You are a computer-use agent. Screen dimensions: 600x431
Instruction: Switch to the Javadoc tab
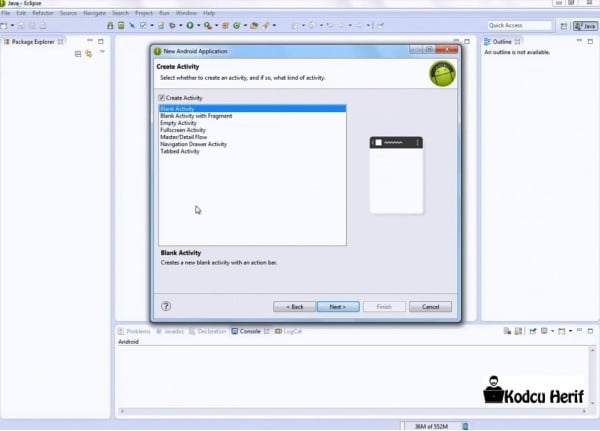170,331
